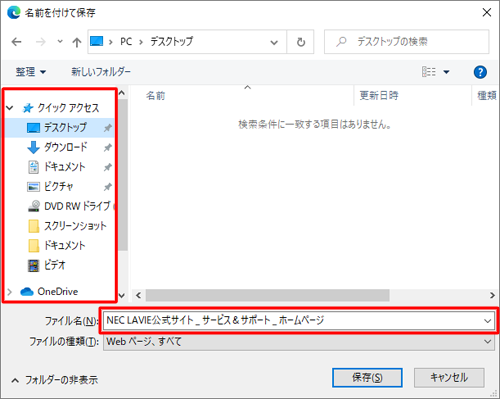500x399 pixels.
Task: Open the 整理 menu
Action: 31,72
